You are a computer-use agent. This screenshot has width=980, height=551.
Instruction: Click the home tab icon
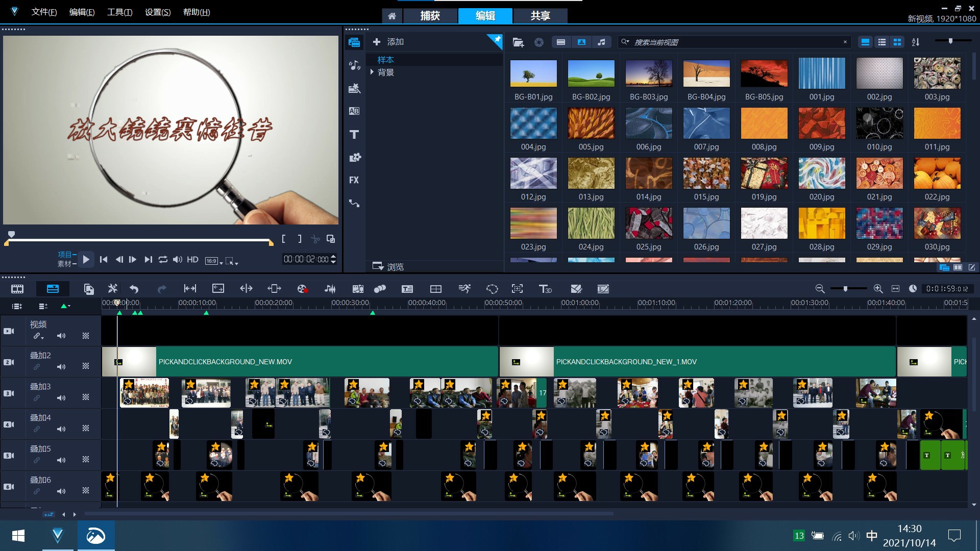coord(391,16)
